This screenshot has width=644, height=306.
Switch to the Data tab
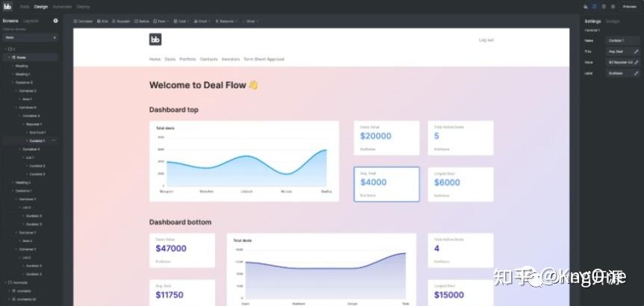(x=25, y=7)
